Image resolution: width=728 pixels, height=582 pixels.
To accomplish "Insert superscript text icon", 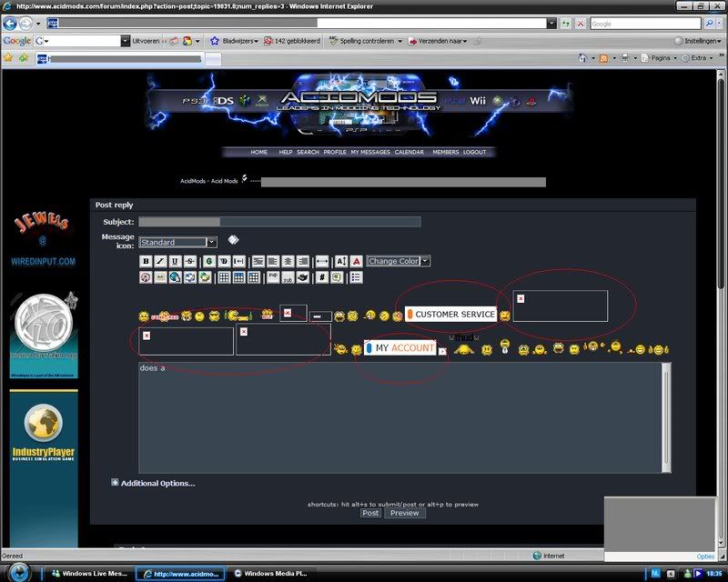I will (x=273, y=277).
